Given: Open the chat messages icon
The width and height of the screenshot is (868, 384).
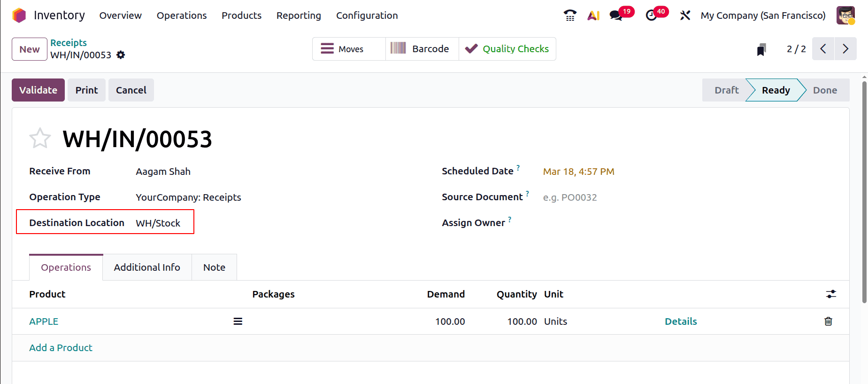Looking at the screenshot, I should (616, 16).
